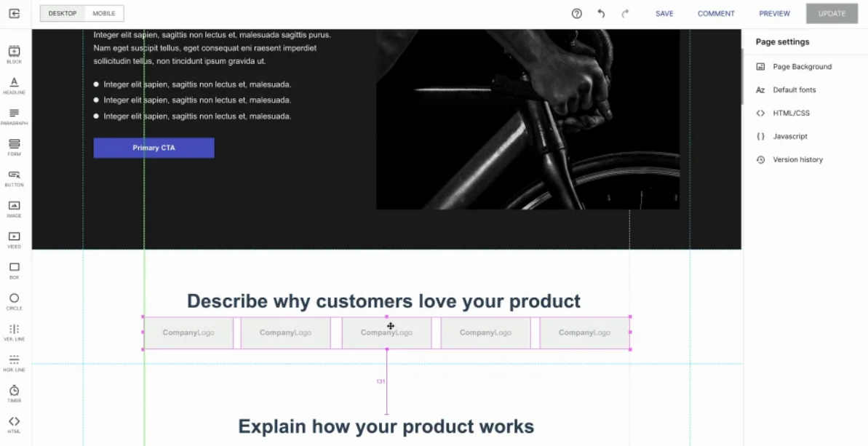Open the help question mark icon
Screen dimensions: 868x446
coord(577,13)
